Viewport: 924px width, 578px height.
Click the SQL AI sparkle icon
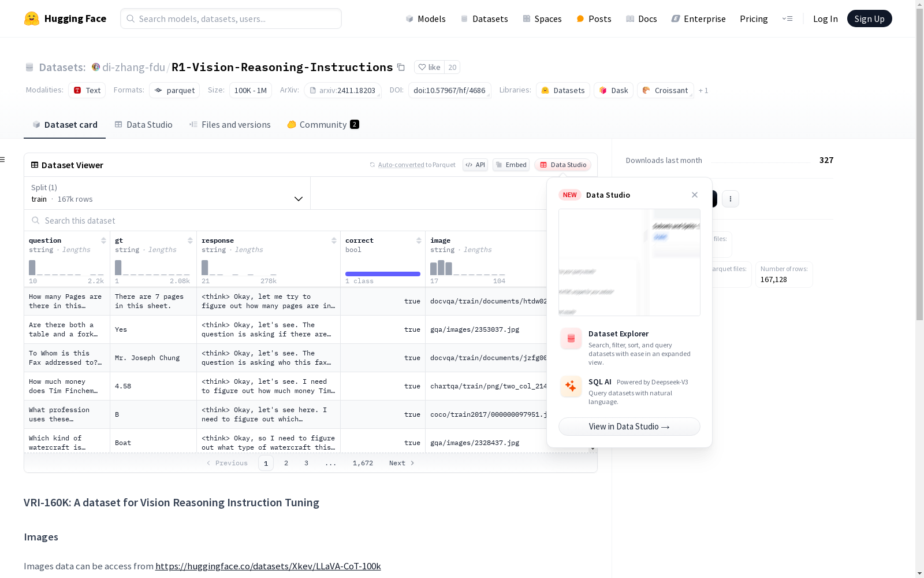571,386
